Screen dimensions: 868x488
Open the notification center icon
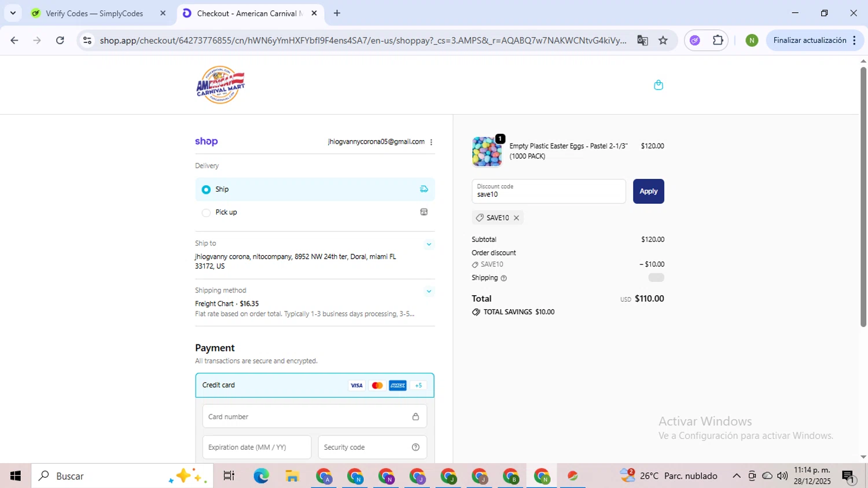848,476
